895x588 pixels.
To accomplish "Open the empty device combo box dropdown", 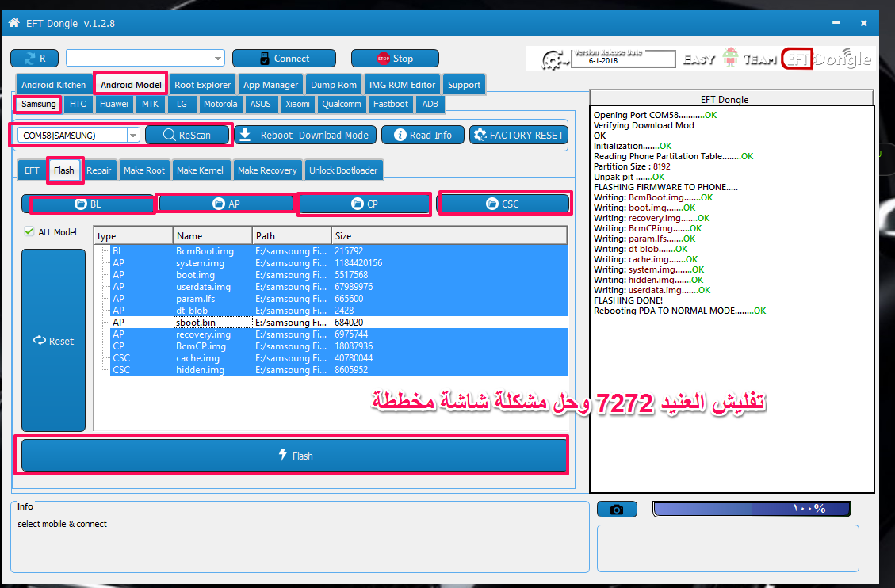I will tap(218, 58).
